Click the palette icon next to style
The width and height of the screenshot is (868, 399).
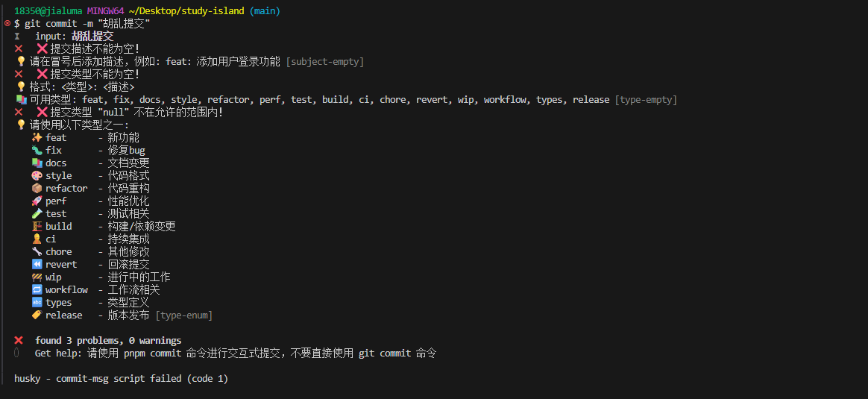pyautogui.click(x=37, y=175)
